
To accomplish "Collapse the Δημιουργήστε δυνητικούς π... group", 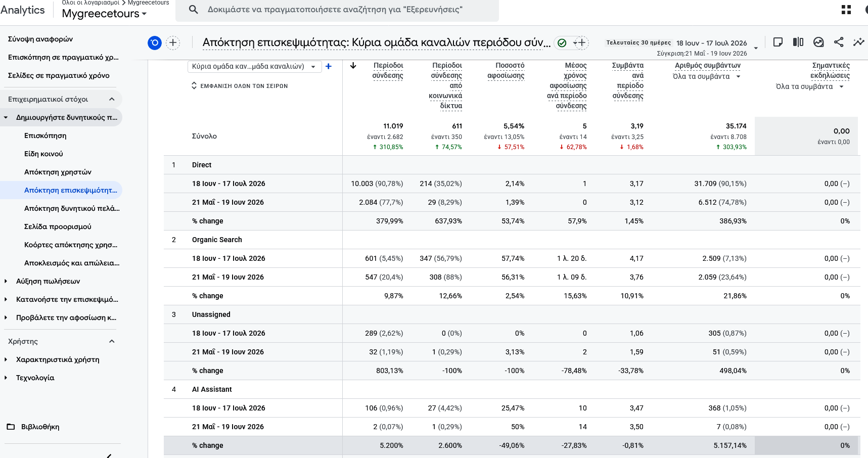I will tap(6, 117).
